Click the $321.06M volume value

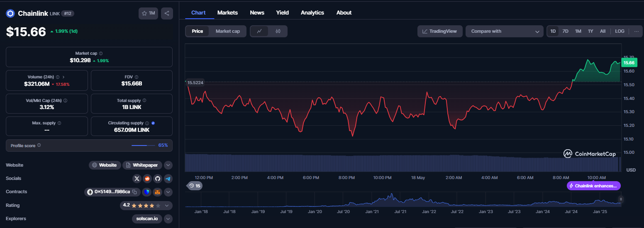(37, 84)
